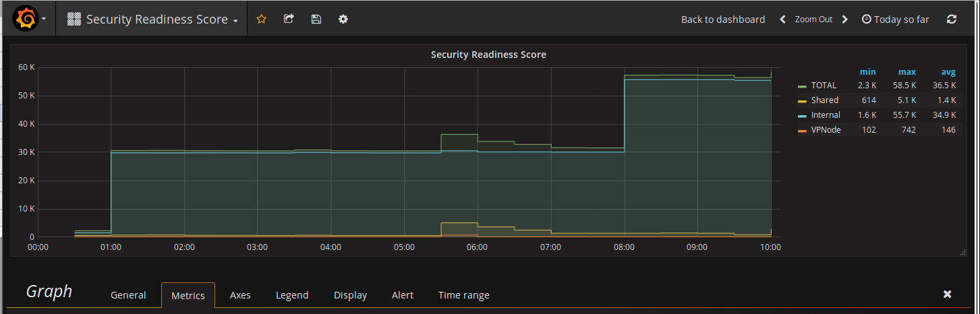980x314 pixels.
Task: Open dashboard settings gear icon
Action: coord(343,20)
